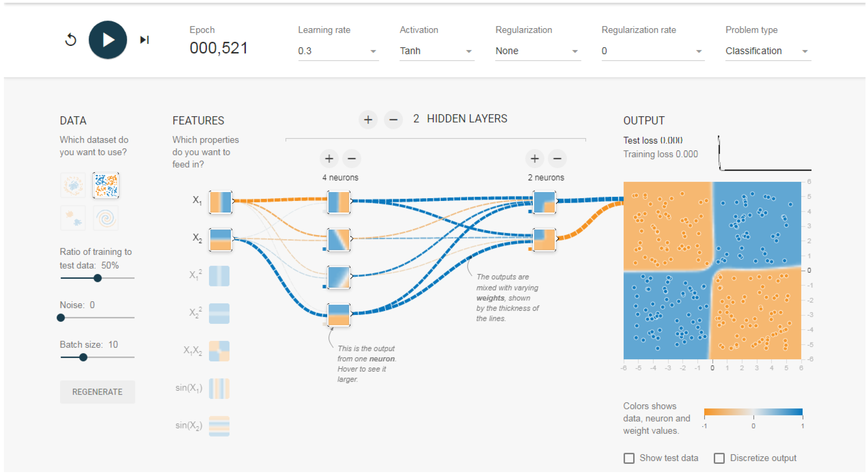Viewport: 868px width, 476px height.
Task: Choose the Gaussian clusters dataset thumbnail
Action: [x=73, y=218]
